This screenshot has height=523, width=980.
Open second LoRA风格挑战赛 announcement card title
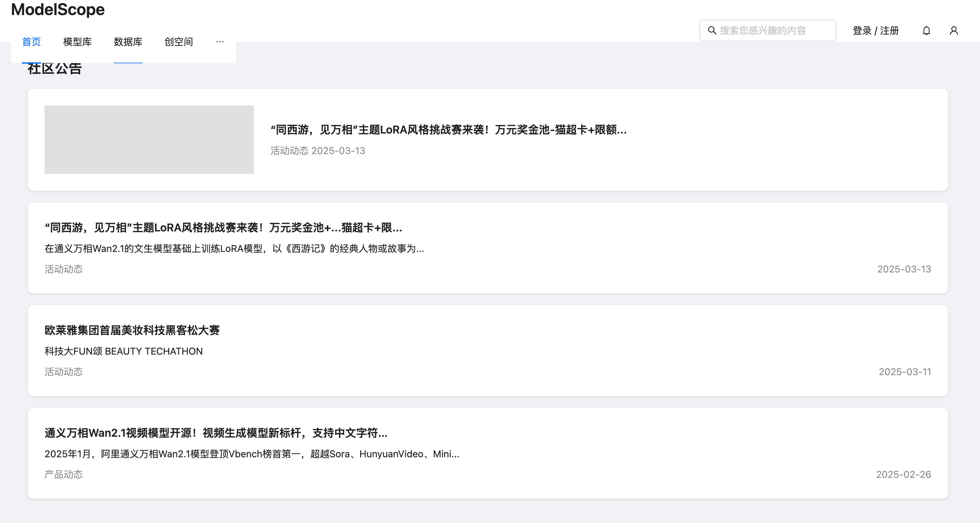coord(223,227)
